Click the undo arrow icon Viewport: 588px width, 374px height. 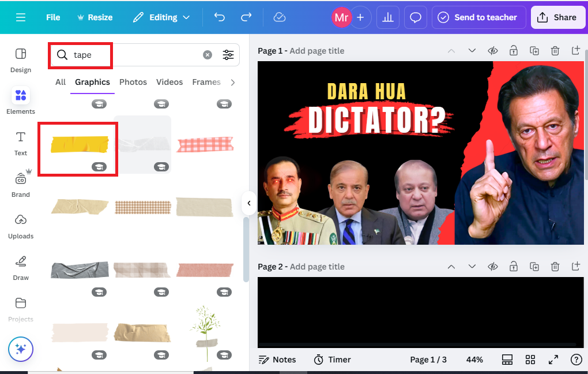click(220, 17)
